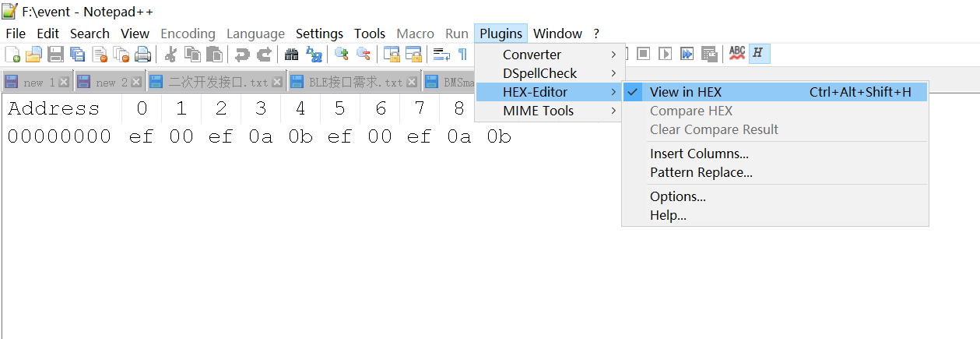Viewport: 980px width, 339px height.
Task: Open the Window menu
Action: coord(557,34)
